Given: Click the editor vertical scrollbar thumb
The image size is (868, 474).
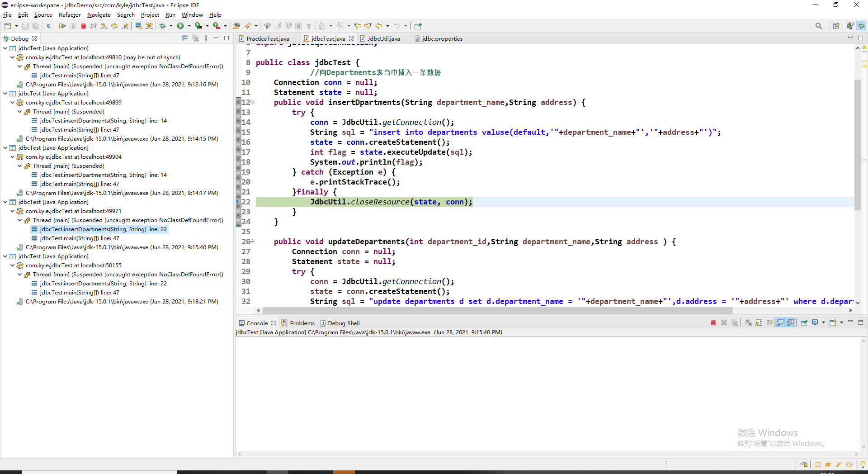Looking at the screenshot, I should coord(858,145).
